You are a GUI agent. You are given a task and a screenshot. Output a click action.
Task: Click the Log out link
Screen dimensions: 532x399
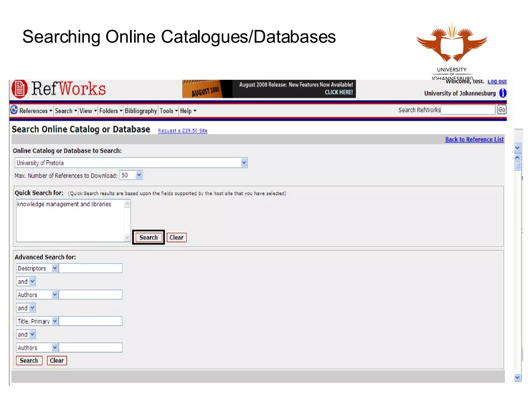pyautogui.click(x=497, y=81)
